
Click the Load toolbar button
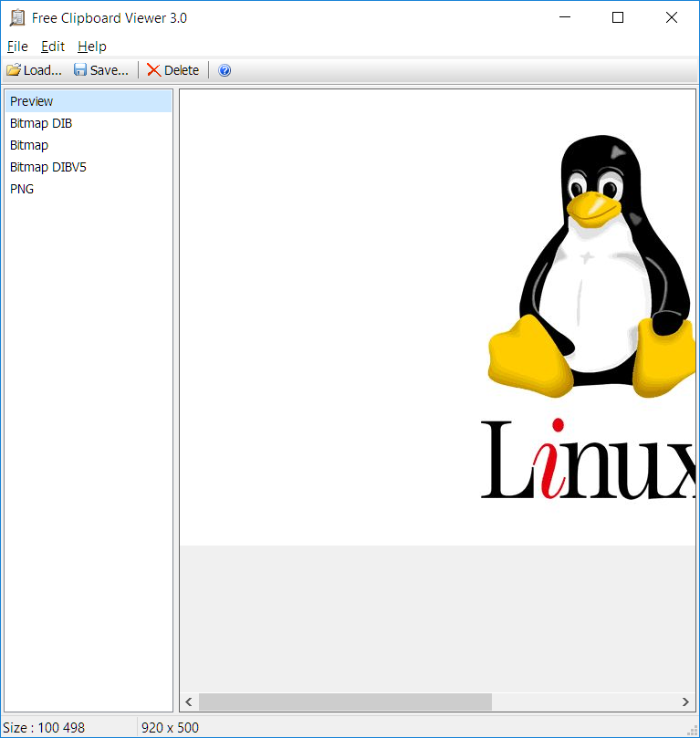[34, 70]
